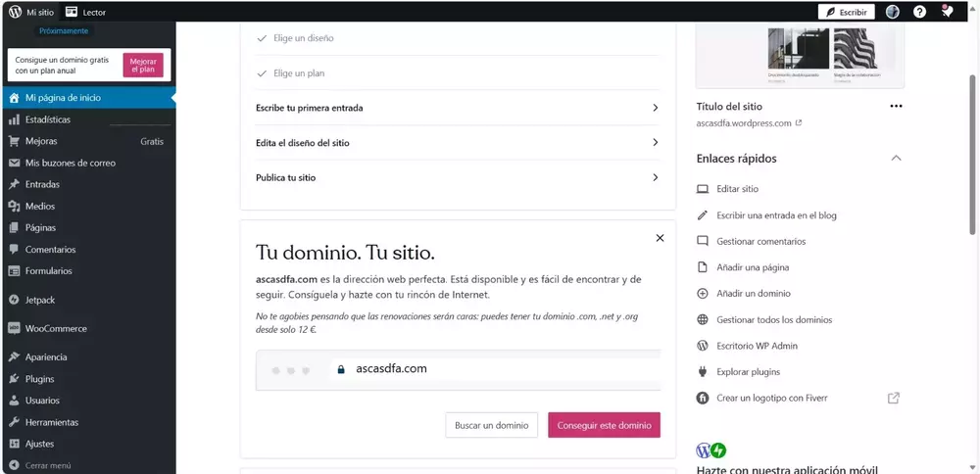Click Añadir un dominio plus icon
This screenshot has width=980, height=474.
(x=703, y=294)
